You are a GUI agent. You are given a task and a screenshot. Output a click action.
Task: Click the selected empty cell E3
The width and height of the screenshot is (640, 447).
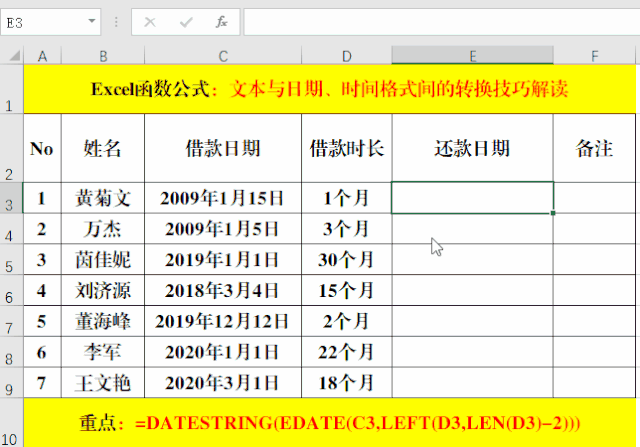tap(472, 198)
